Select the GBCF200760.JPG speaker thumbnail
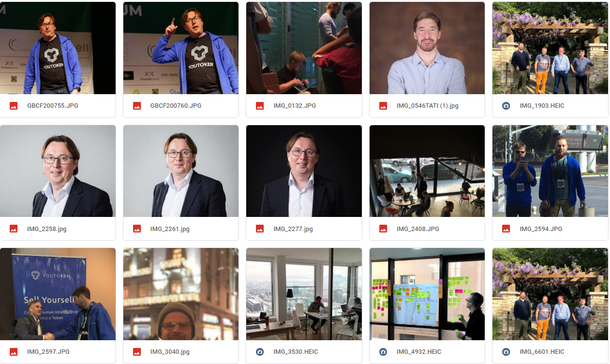This screenshot has height=364, width=610. click(x=181, y=48)
